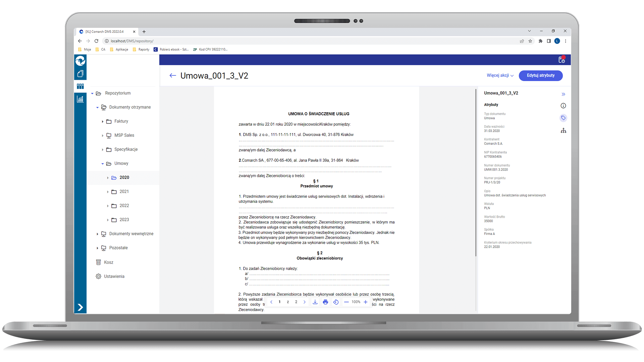Image resolution: width=644 pixels, height=362 pixels.
Task: Collapse the Dokumenty otrzymane node
Action: point(97,108)
